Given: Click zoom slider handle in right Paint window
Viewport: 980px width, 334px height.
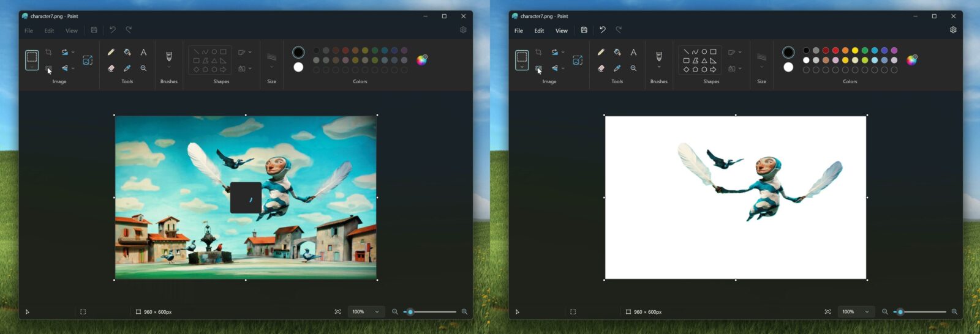Looking at the screenshot, I should click(x=900, y=312).
